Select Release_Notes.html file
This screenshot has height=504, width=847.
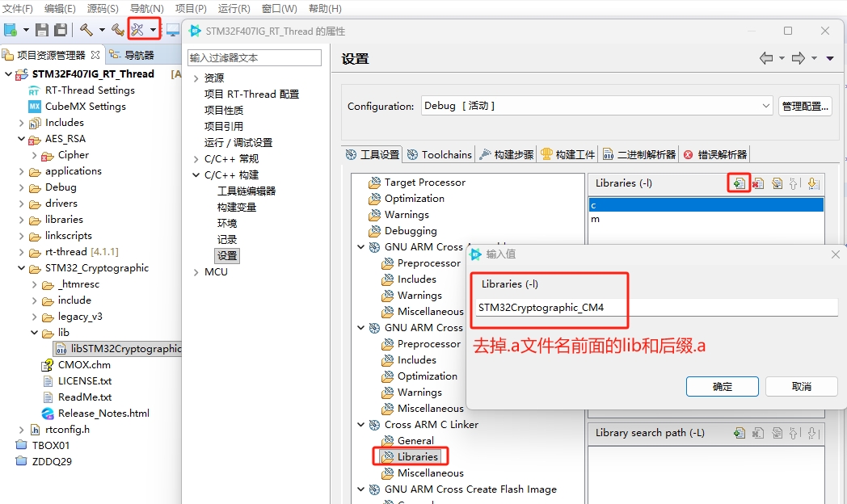click(x=103, y=414)
